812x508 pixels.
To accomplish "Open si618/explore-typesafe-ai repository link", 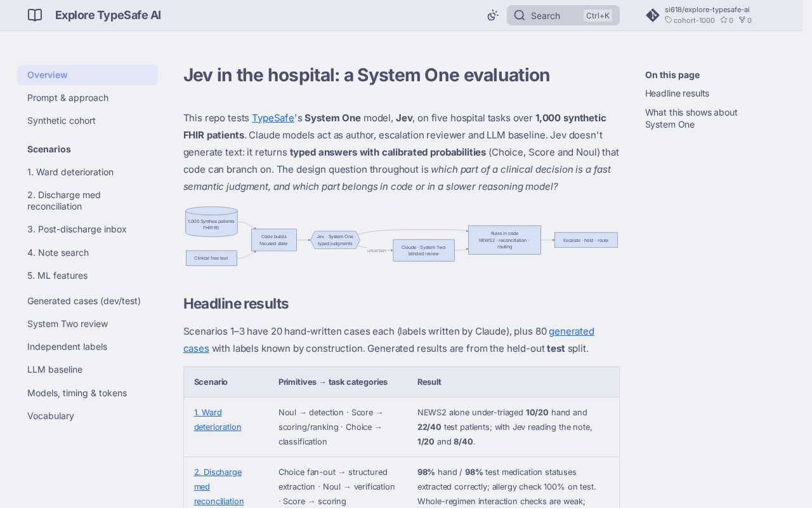I will tap(707, 10).
